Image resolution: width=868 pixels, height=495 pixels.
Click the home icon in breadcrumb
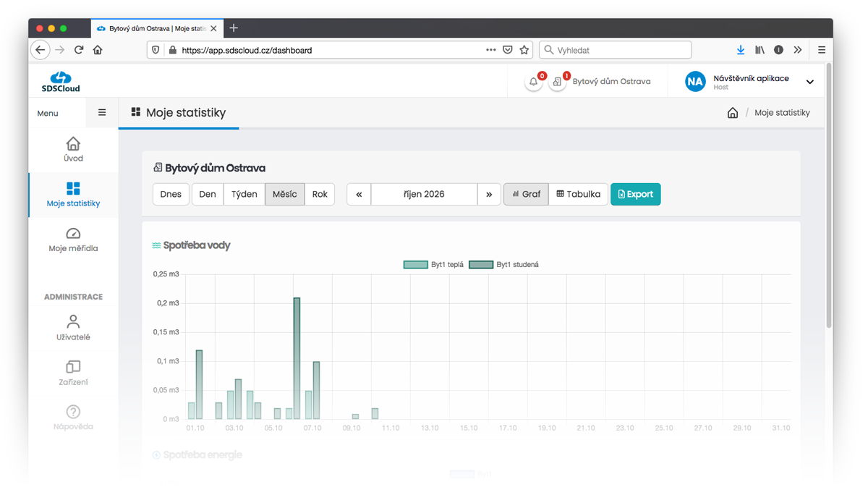click(x=733, y=113)
